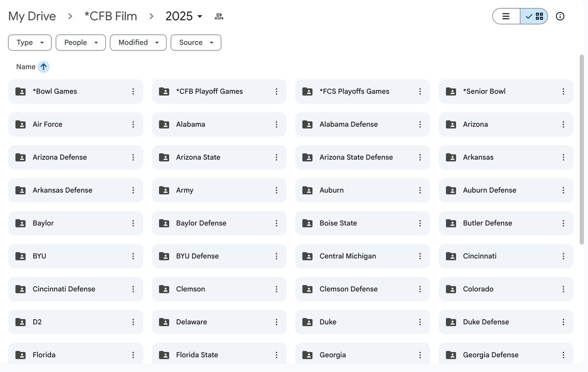
Task: Open the Arkansas Defense folder
Action: (75, 190)
